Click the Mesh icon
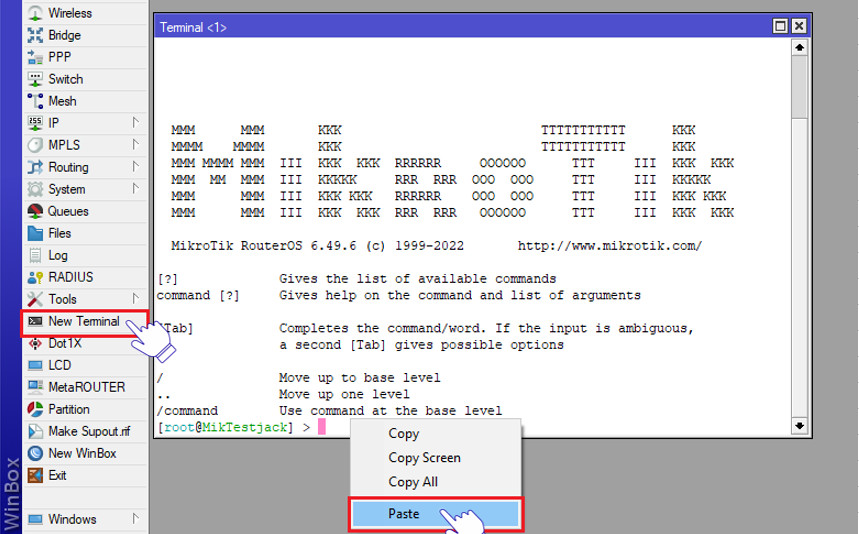The image size is (859, 534). coord(35,101)
